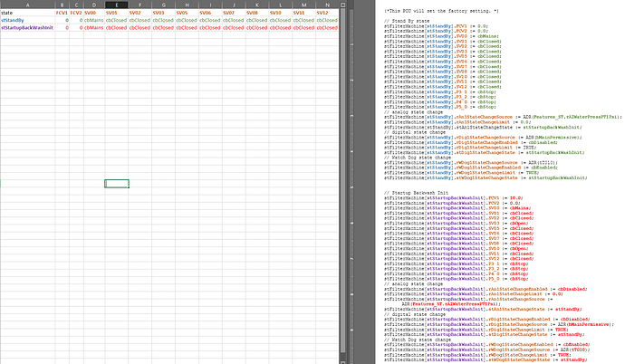Select column D header in spreadsheet
This screenshot has height=364, width=625.
(x=94, y=5)
